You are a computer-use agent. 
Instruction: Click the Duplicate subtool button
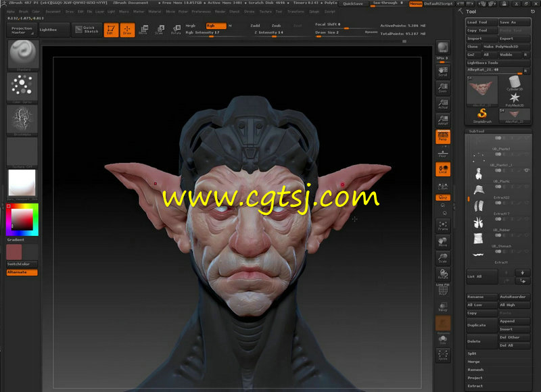tap(482, 325)
